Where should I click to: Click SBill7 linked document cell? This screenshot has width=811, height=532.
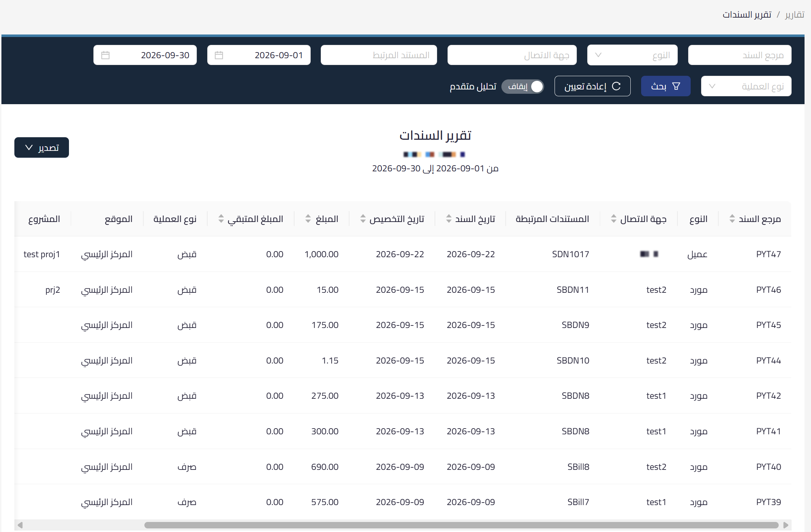pyautogui.click(x=578, y=502)
